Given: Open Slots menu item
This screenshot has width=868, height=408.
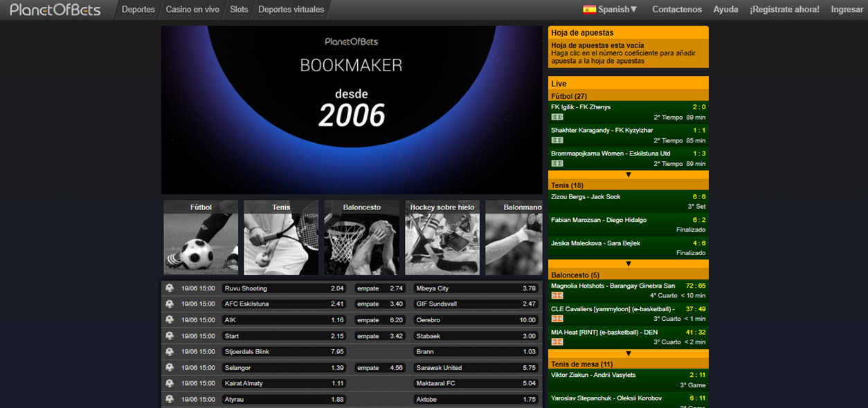Looking at the screenshot, I should pyautogui.click(x=239, y=10).
